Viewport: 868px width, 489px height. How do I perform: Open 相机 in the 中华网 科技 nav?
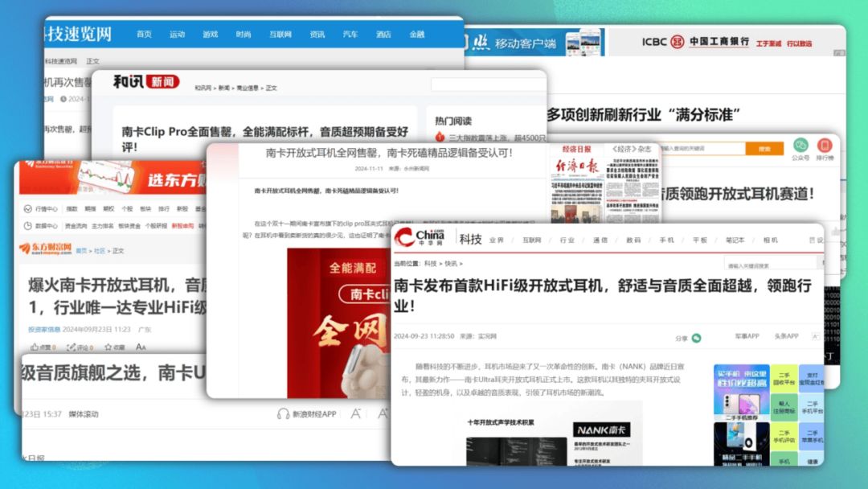click(x=770, y=240)
